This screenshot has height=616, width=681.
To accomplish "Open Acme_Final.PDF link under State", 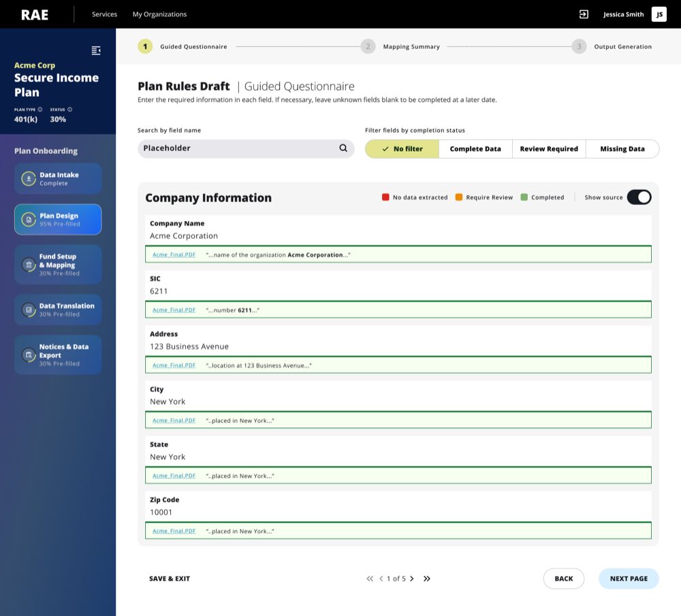I will pyautogui.click(x=174, y=476).
